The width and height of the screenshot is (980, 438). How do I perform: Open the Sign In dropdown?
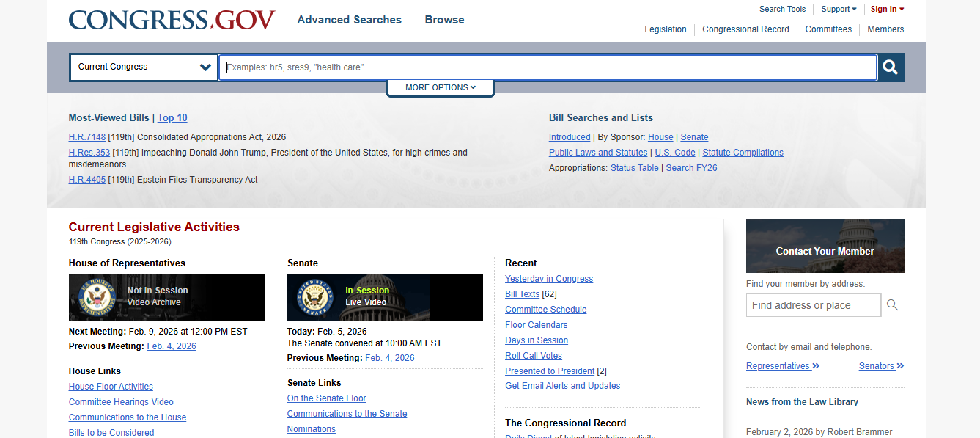pyautogui.click(x=887, y=9)
